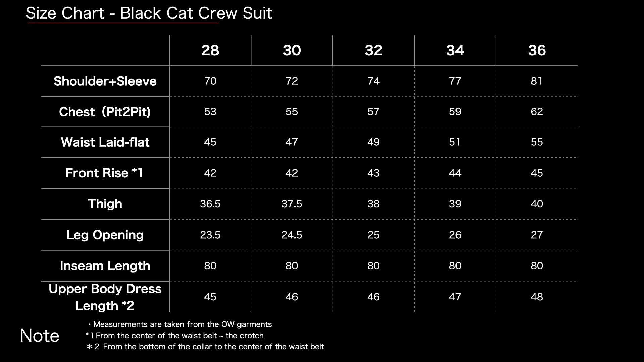644x362 pixels.
Task: Select the Upper Body Dress Length label
Action: [x=105, y=297]
